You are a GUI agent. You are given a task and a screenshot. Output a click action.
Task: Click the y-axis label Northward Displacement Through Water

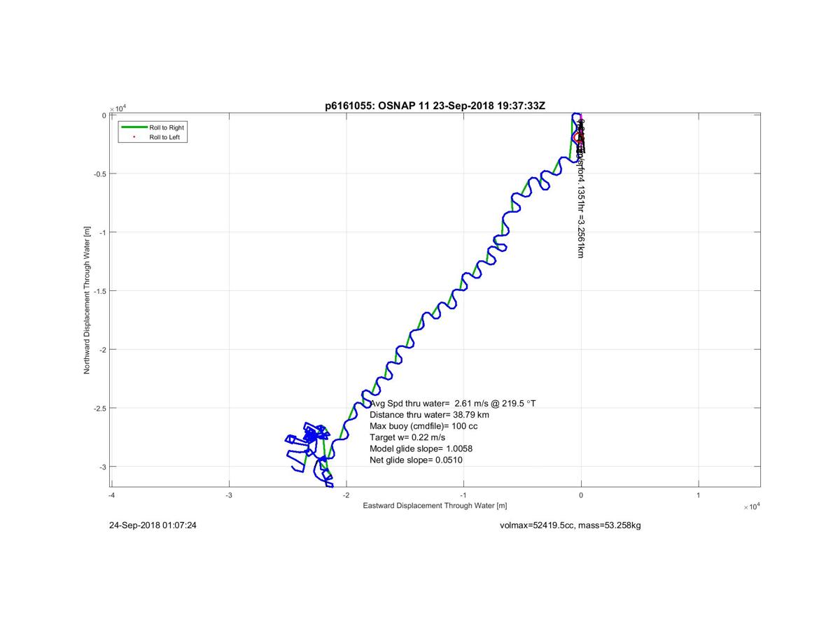click(x=87, y=299)
